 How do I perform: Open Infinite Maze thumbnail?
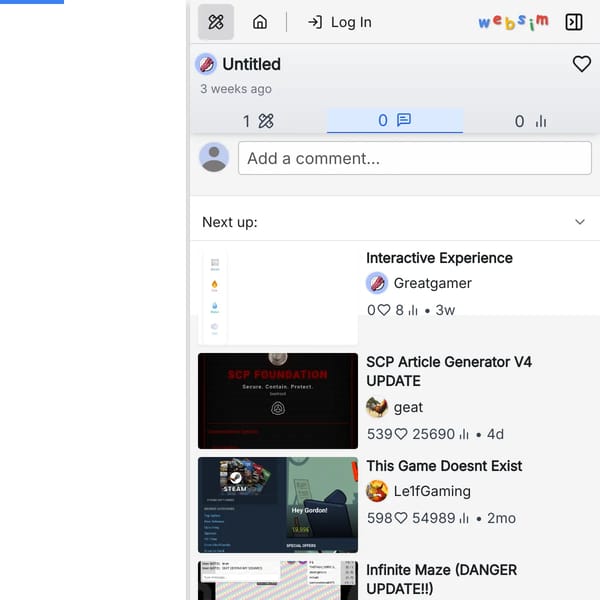point(278,580)
